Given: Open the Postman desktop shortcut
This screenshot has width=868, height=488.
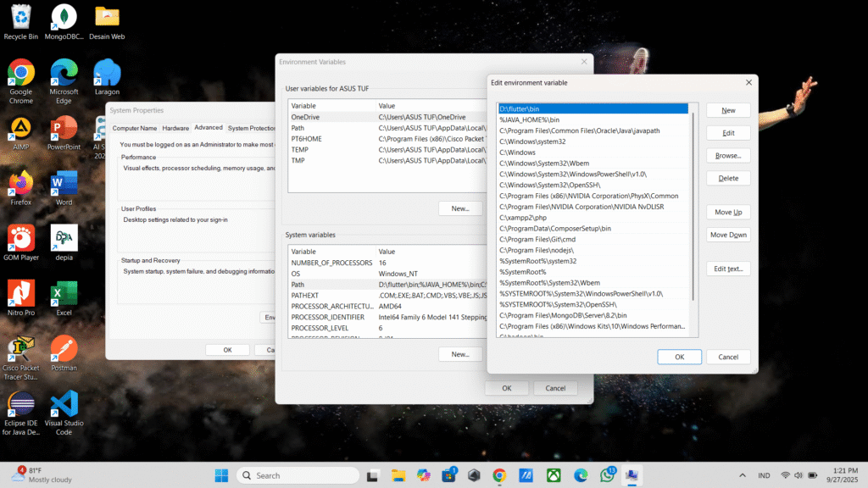Looking at the screenshot, I should [x=64, y=349].
